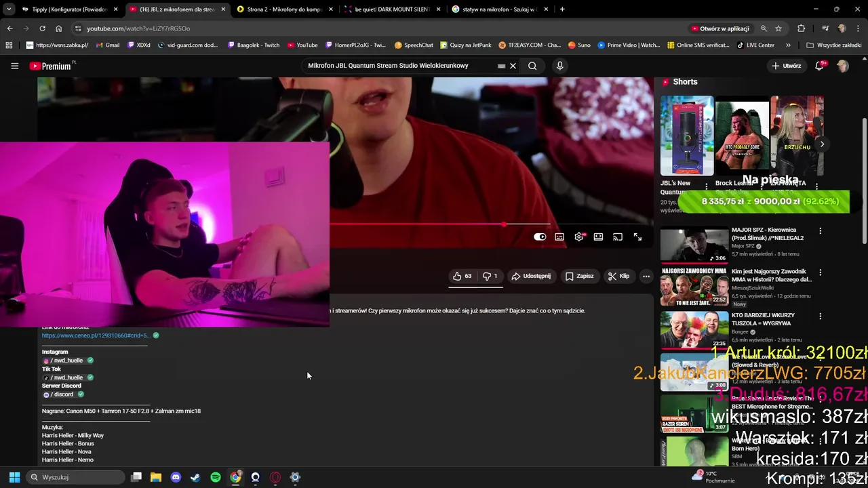Play MAJOR SPZ - Kierownica video
Screen dimensions: 868x488
click(694, 245)
